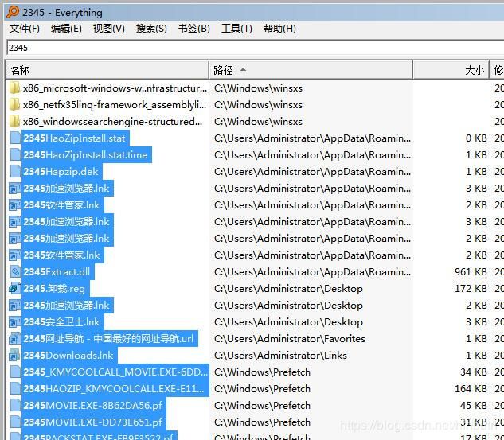Select file 2345HaoZipInstall.stat
Image resolution: width=504 pixels, height=440 pixels.
tap(74, 138)
